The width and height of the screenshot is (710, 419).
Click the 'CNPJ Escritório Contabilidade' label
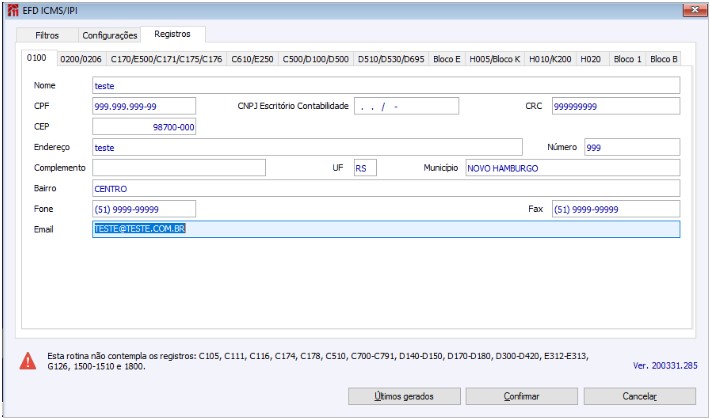point(293,106)
